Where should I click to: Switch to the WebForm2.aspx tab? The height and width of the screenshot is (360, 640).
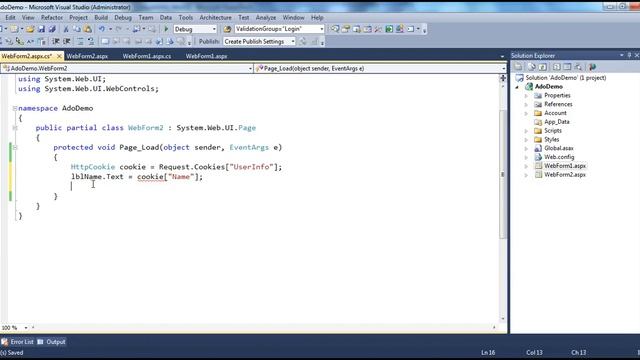(87, 56)
